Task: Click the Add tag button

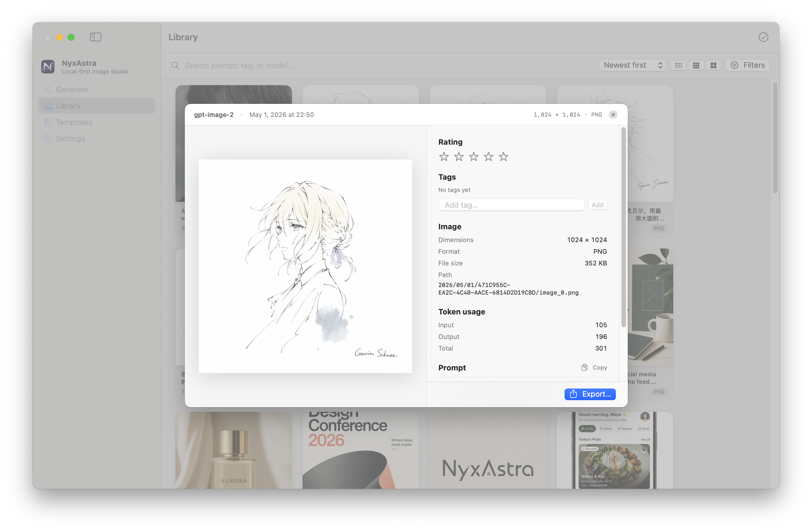Action: tap(597, 205)
